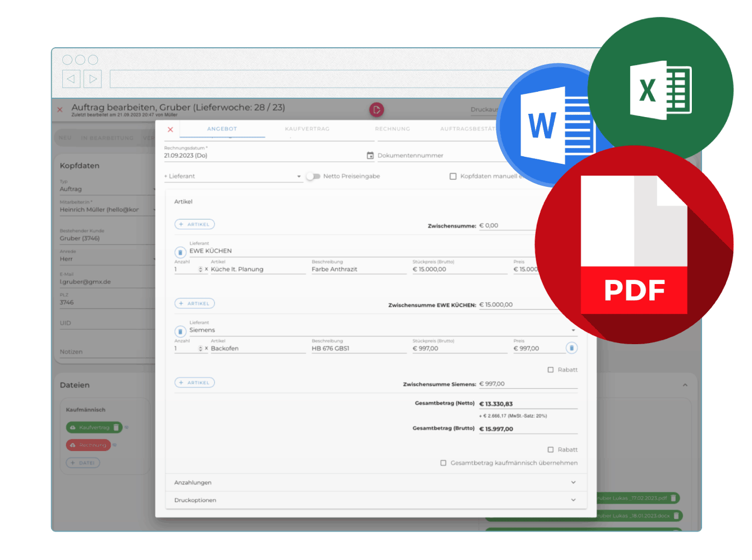752x560 pixels.
Task: Switch to the Rechnung tab
Action: (x=393, y=129)
